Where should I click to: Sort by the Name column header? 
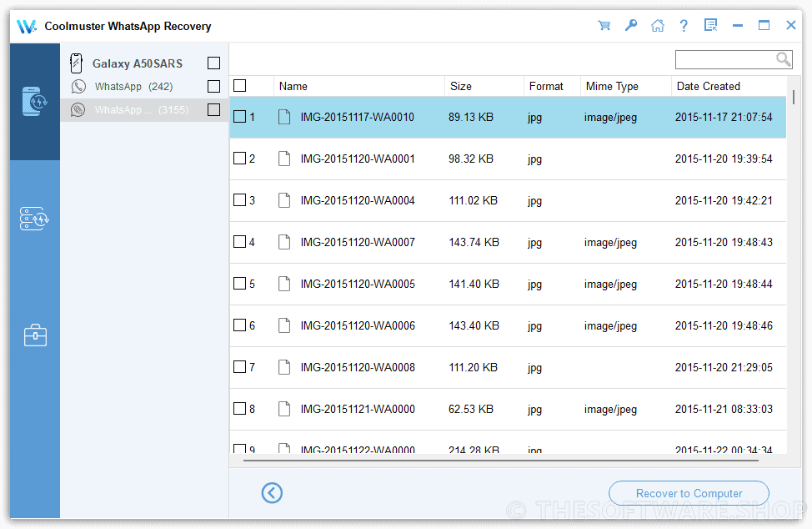(358, 86)
